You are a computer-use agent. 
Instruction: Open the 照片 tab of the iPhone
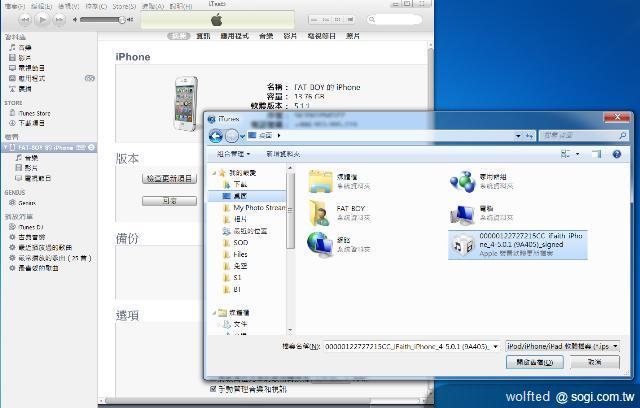353,36
